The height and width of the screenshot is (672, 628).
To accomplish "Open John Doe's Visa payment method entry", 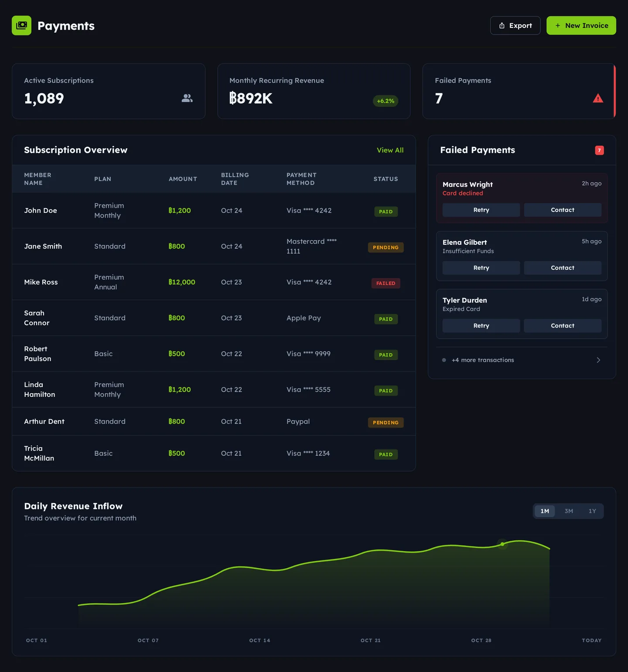I will [x=309, y=210].
